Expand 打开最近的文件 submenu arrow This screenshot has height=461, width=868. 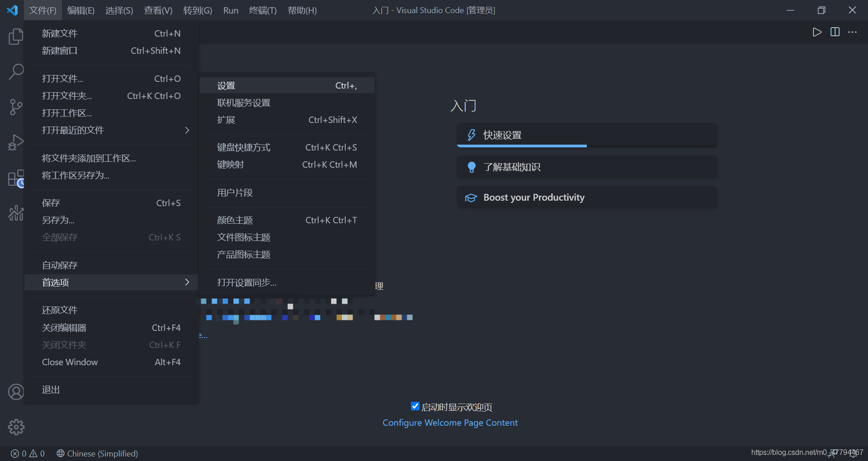click(x=187, y=130)
